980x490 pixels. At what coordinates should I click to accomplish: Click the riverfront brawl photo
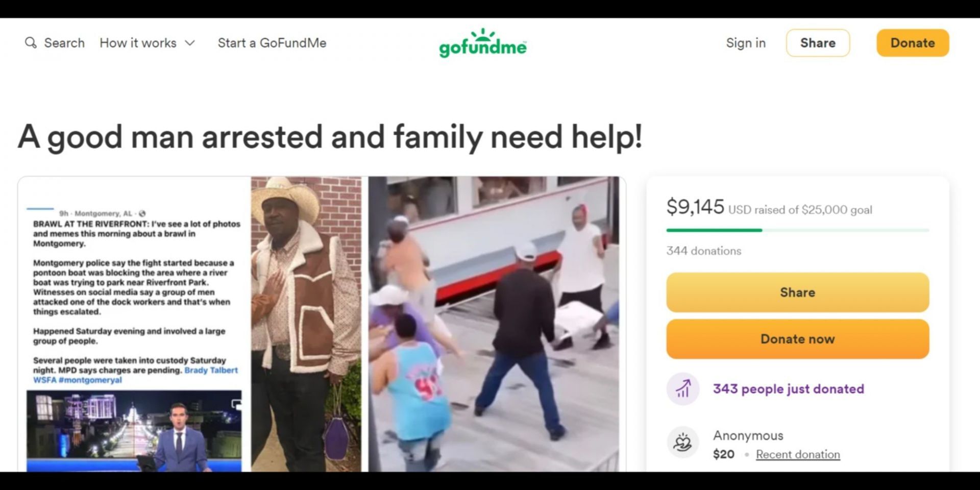click(x=494, y=324)
